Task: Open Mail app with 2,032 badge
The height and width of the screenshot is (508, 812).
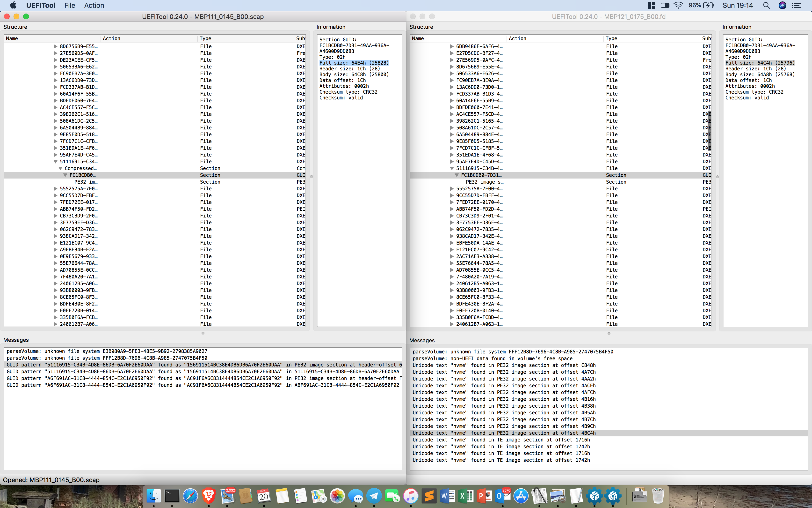Action: pyautogui.click(x=227, y=496)
